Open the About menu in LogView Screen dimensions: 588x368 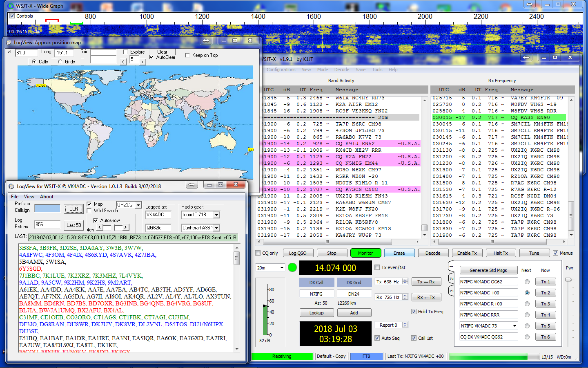tap(47, 197)
